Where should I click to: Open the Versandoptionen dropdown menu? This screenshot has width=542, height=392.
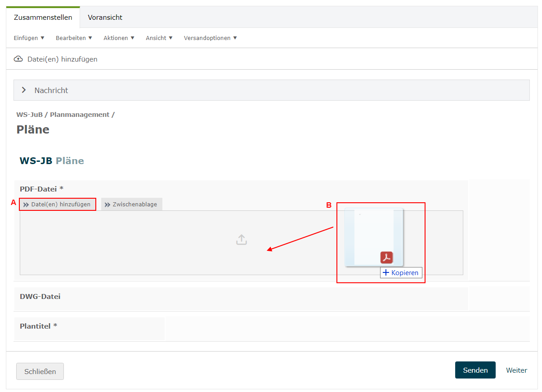click(210, 38)
